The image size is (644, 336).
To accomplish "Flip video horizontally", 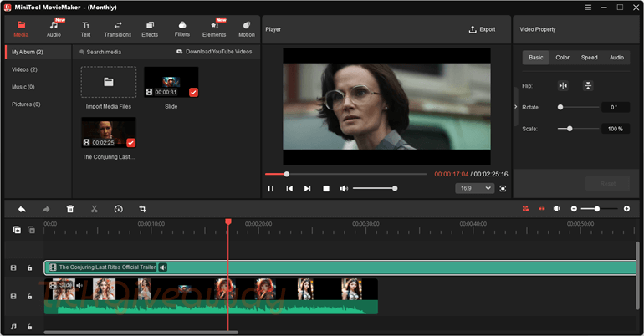I will point(563,86).
